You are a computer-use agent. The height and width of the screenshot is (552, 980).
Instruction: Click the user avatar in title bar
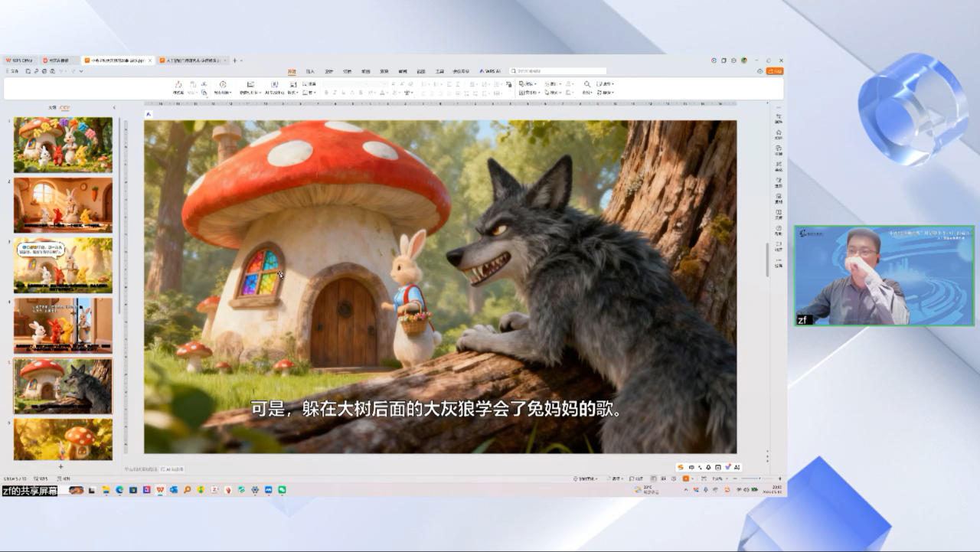pyautogui.click(x=744, y=60)
